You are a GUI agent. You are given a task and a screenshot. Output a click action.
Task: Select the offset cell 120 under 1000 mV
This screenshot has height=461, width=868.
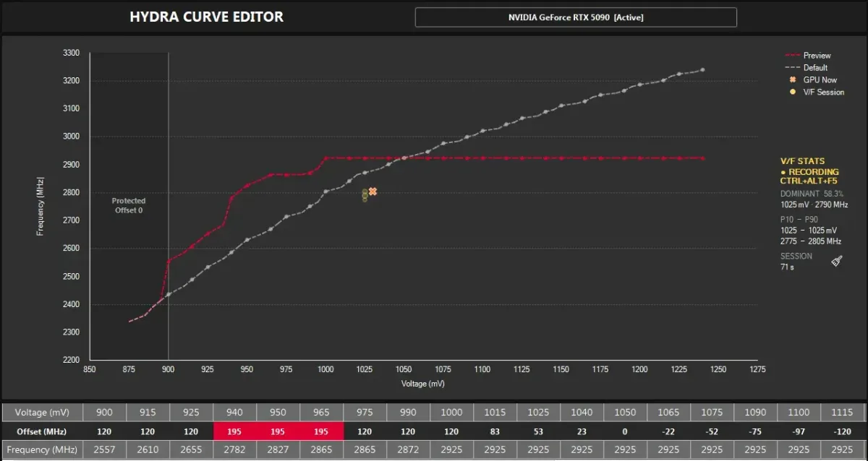[452, 431]
